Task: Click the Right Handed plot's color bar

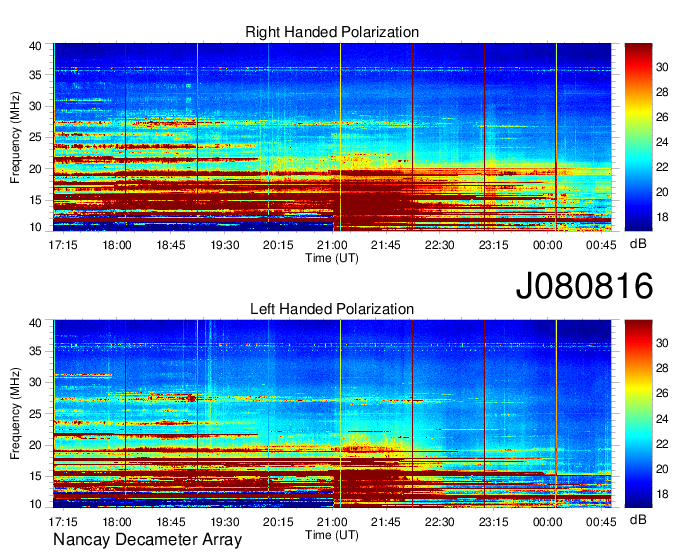Action: click(638, 137)
